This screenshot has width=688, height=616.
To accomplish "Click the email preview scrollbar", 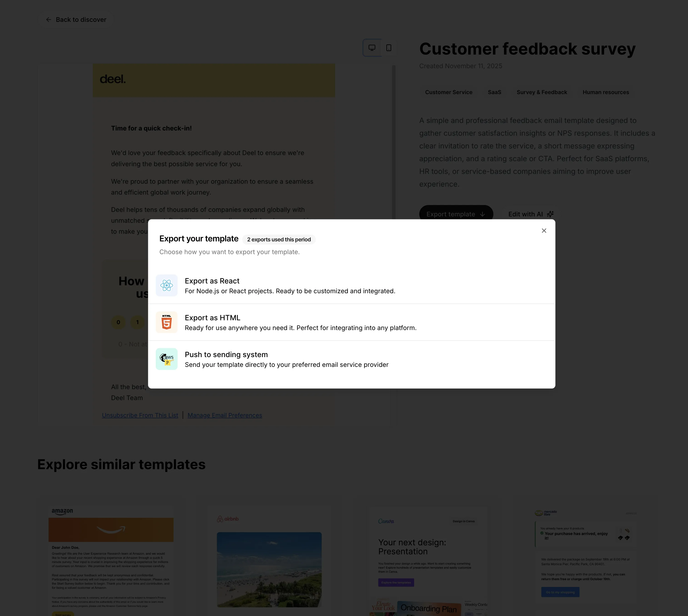I will pyautogui.click(x=394, y=142).
